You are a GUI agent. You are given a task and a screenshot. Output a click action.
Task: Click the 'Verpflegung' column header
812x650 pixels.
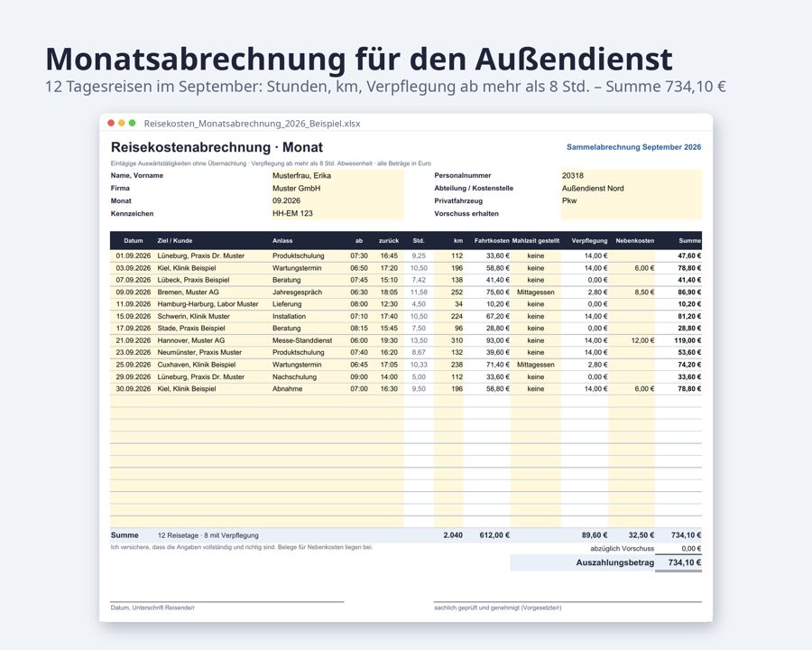[589, 240]
